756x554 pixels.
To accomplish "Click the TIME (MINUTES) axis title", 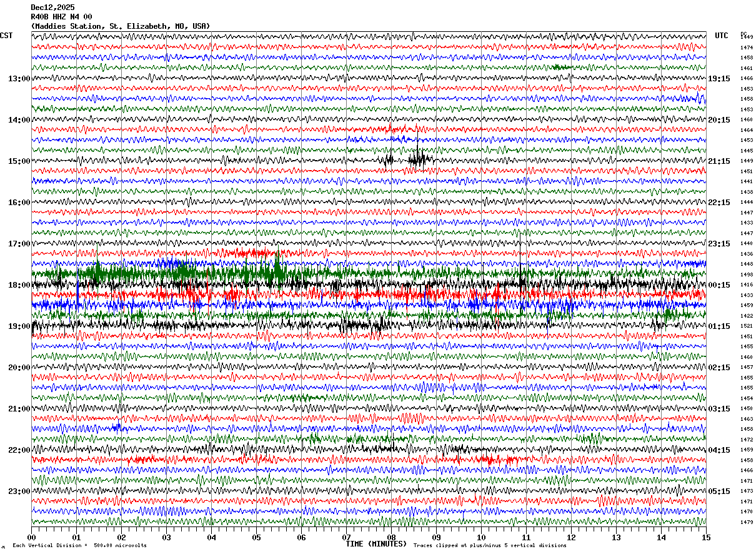I will point(376,544).
